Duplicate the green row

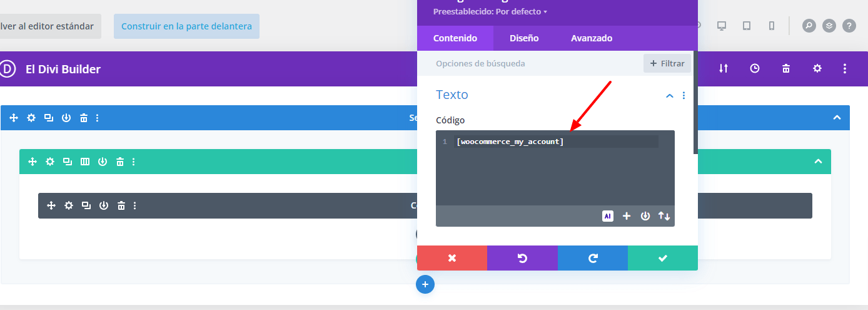68,162
